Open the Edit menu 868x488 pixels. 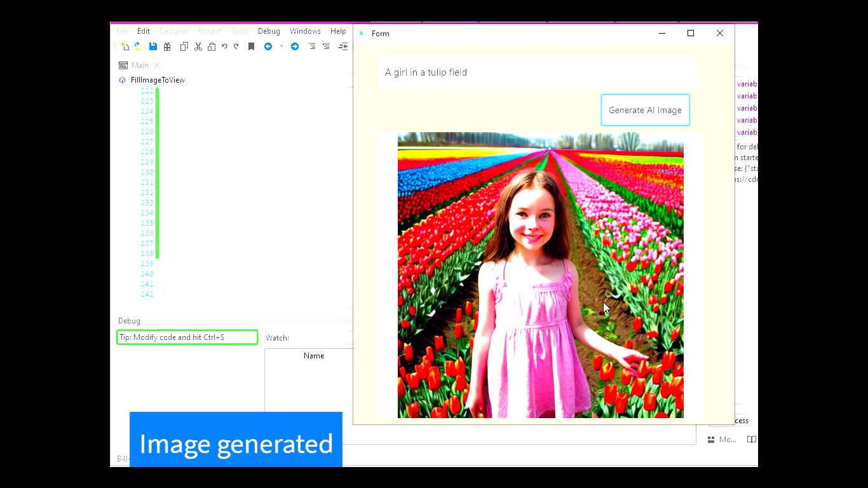point(144,31)
